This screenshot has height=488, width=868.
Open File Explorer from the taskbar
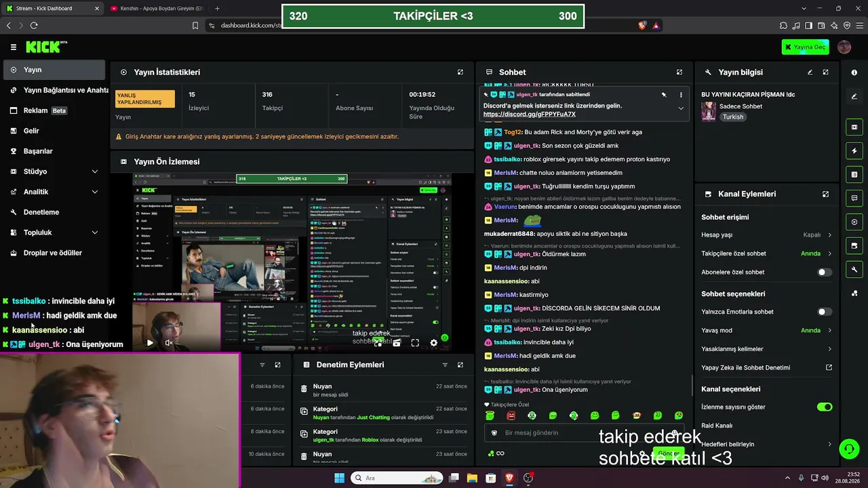tap(472, 478)
